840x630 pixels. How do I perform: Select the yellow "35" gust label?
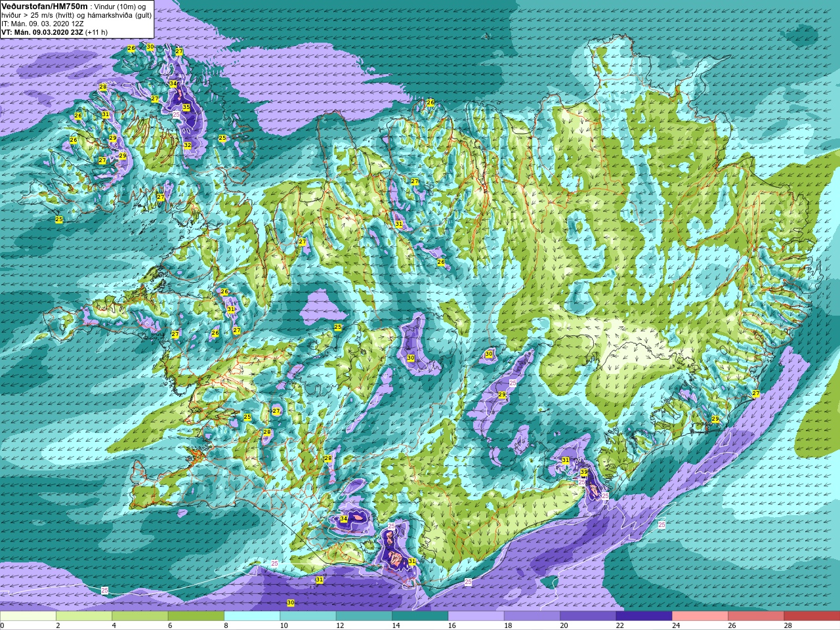coord(186,108)
